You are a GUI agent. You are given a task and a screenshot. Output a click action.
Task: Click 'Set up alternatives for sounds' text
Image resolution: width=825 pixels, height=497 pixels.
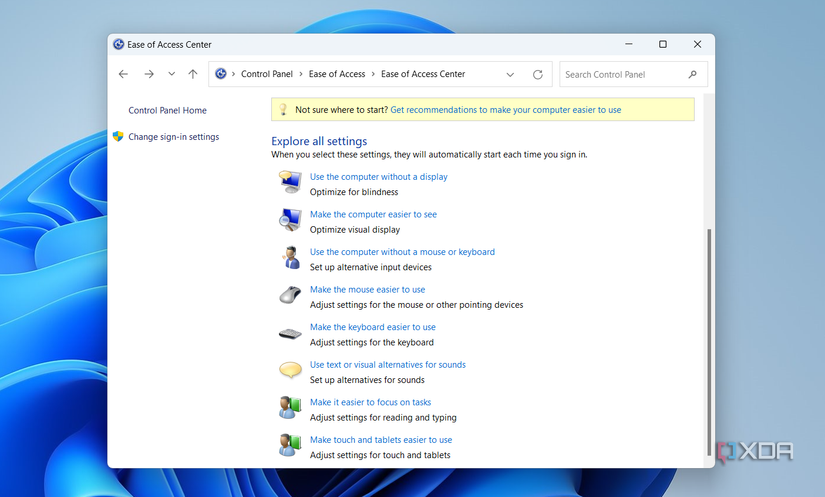tap(367, 380)
